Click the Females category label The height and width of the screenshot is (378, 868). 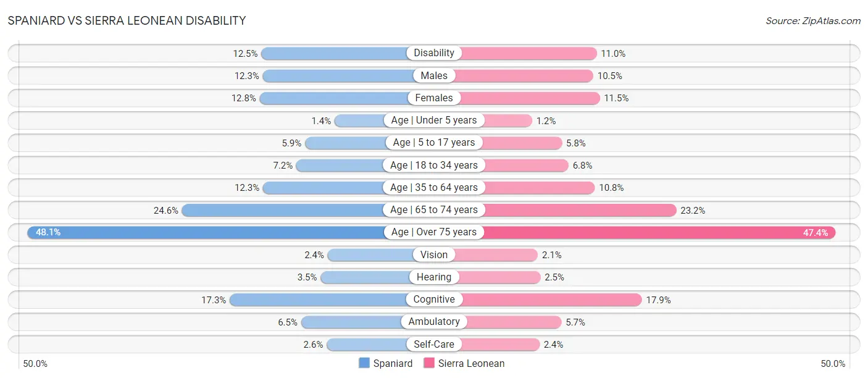434,98
